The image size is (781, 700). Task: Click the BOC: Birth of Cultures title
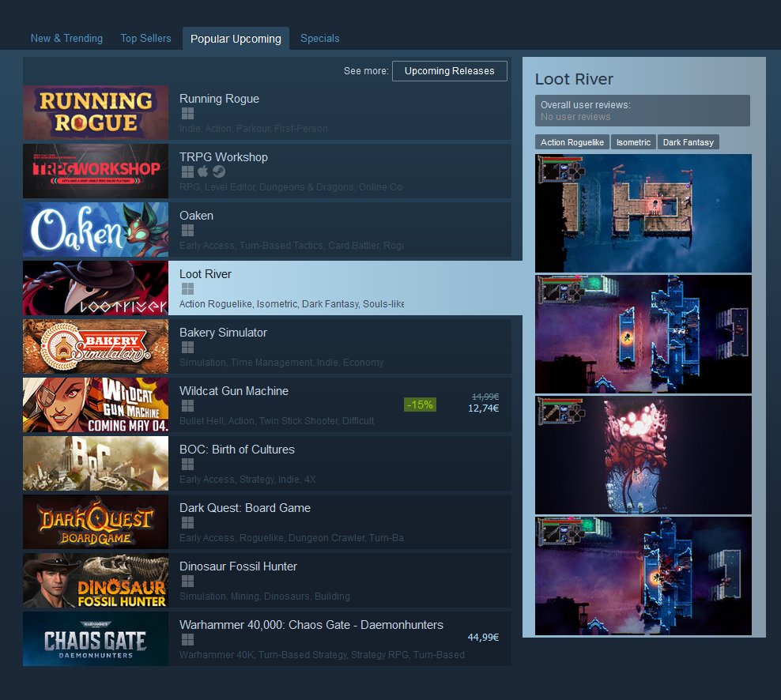237,450
